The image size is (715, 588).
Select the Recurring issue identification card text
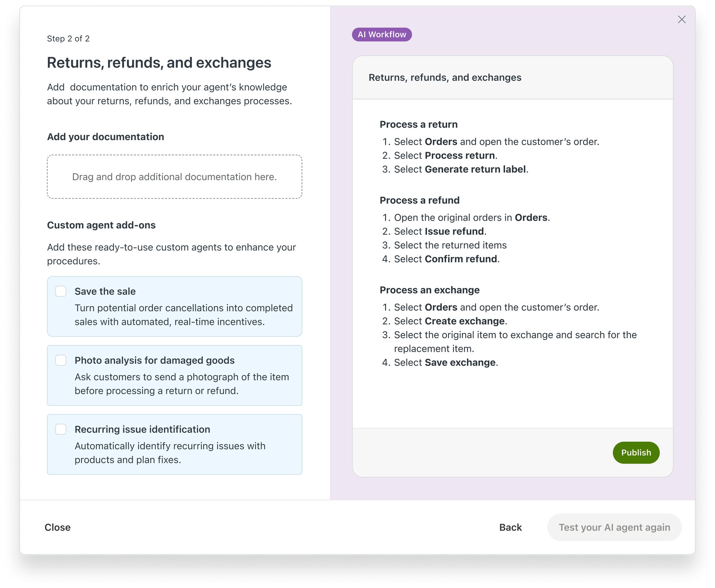point(170,444)
